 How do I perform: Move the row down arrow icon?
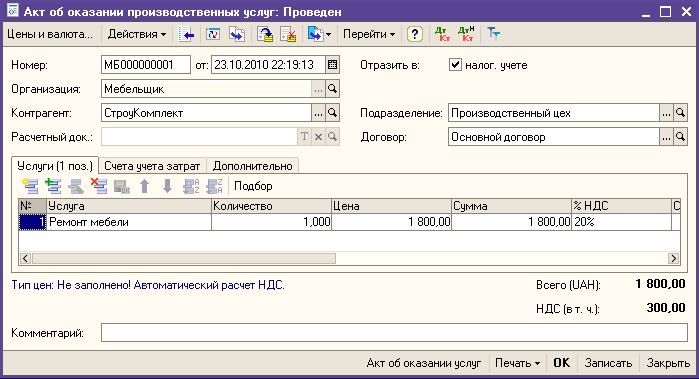pyautogui.click(x=167, y=186)
